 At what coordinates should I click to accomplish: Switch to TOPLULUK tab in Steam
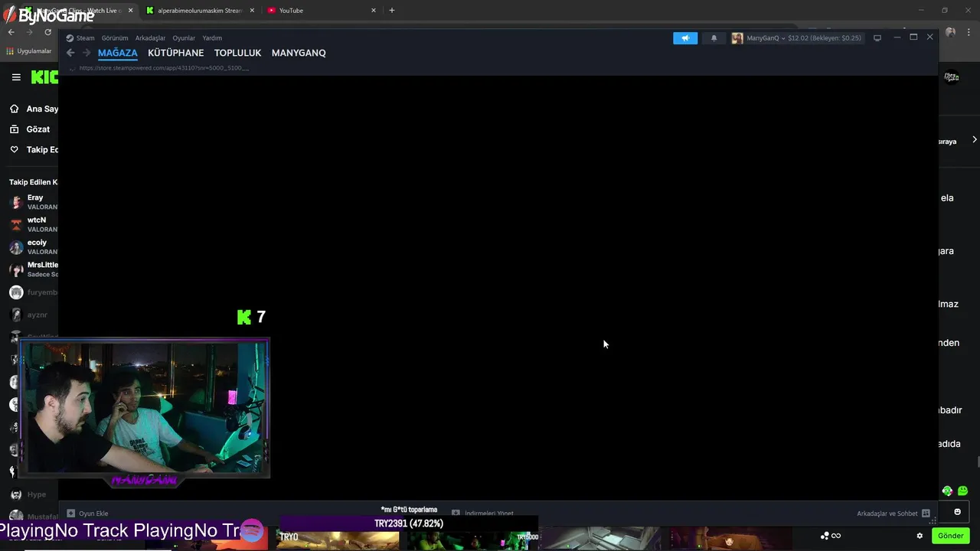coord(237,53)
